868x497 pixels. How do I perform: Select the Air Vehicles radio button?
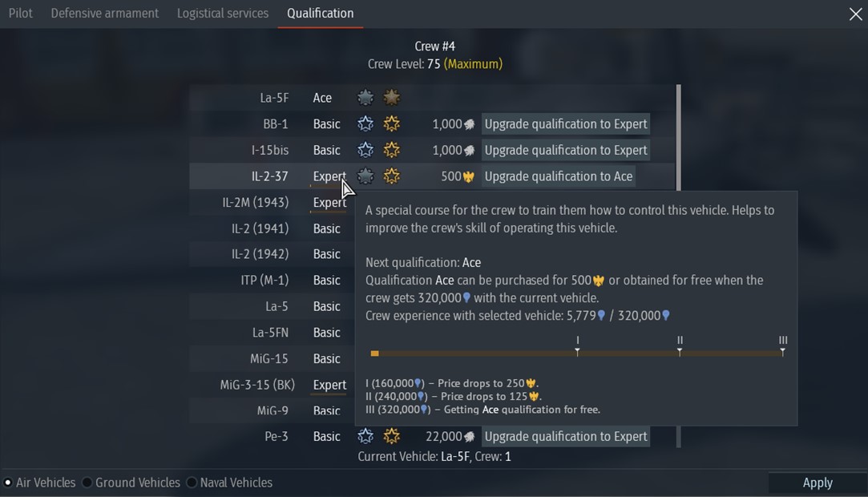[8, 483]
